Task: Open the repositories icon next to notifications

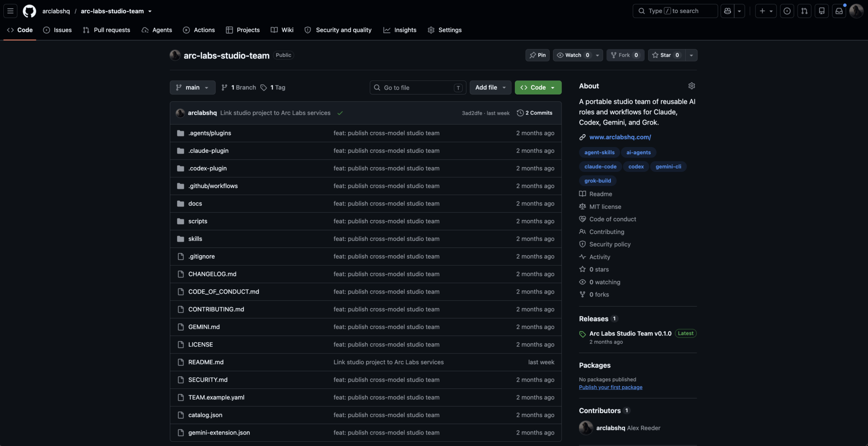Action: [822, 11]
